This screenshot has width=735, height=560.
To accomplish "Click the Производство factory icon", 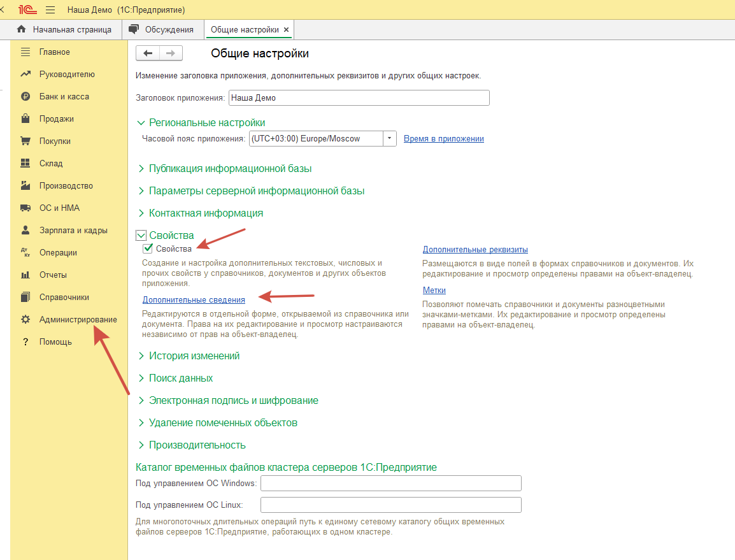I will 25,186.
